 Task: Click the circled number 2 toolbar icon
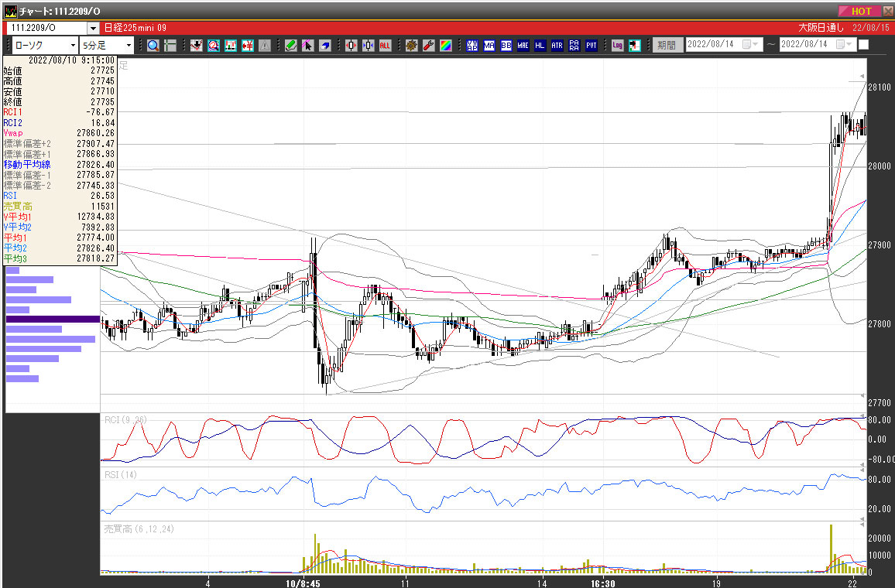pos(214,46)
